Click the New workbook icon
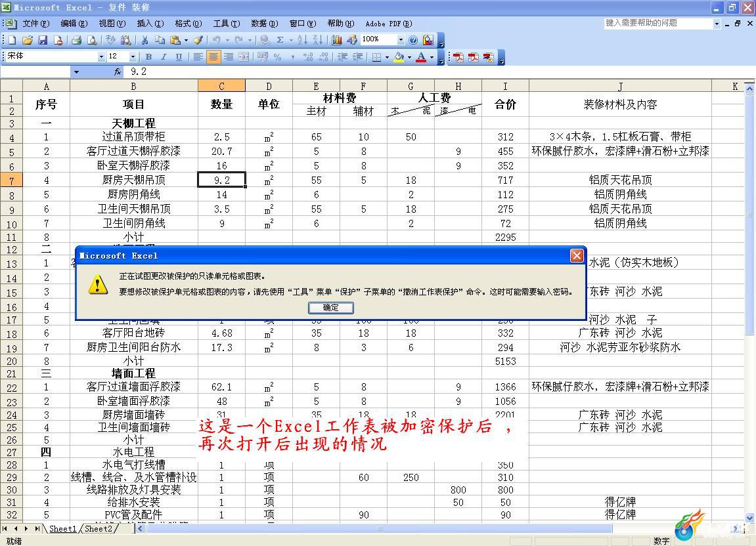The height and width of the screenshot is (546, 756). [12, 40]
